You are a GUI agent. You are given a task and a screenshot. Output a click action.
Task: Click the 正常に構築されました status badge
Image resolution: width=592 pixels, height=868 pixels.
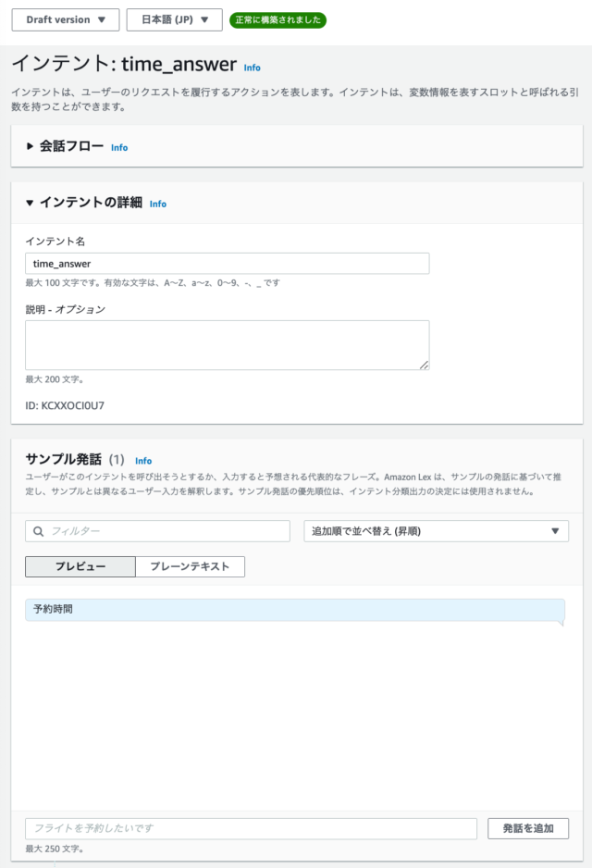coord(277,20)
